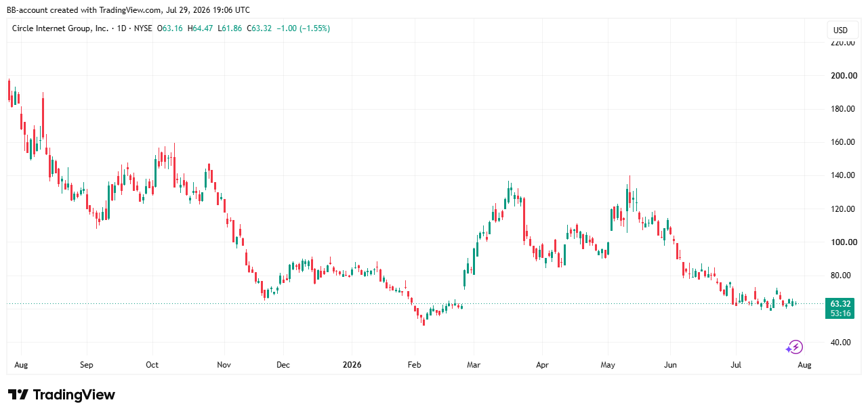
Task: Click the 160.00 price axis label
Action: (844, 142)
